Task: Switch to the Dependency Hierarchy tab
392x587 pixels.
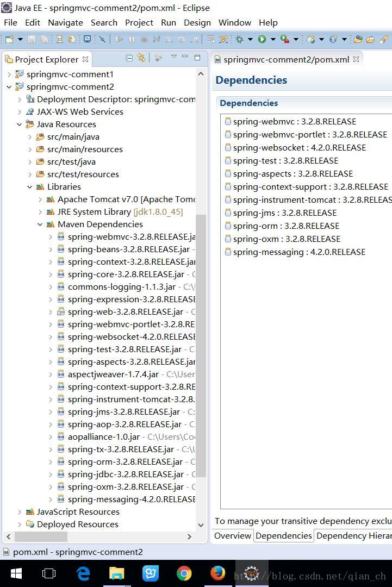Action: [353, 536]
